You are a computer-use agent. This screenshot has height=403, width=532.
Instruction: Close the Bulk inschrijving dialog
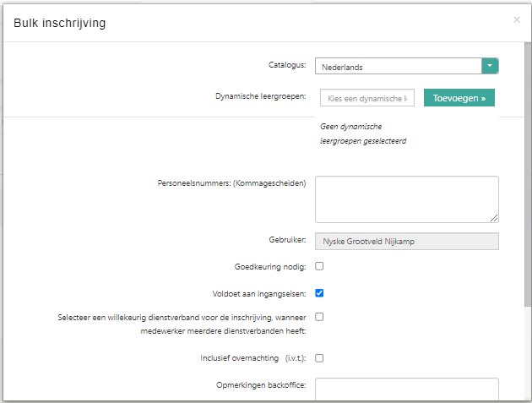(517, 19)
